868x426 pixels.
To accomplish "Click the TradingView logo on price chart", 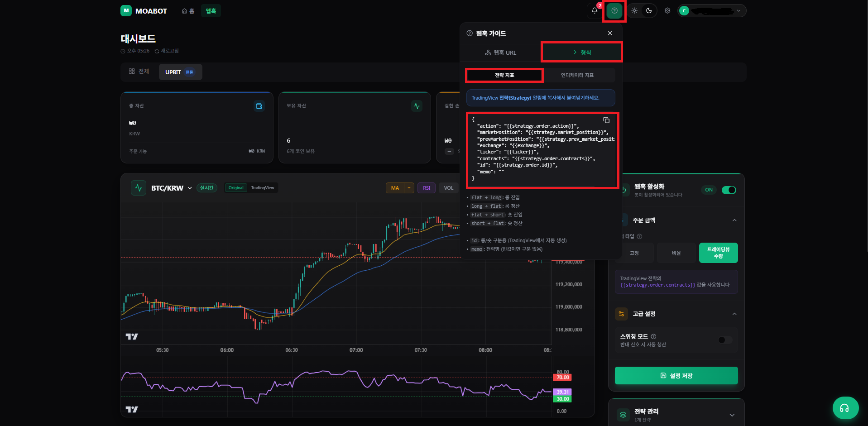I will (132, 337).
